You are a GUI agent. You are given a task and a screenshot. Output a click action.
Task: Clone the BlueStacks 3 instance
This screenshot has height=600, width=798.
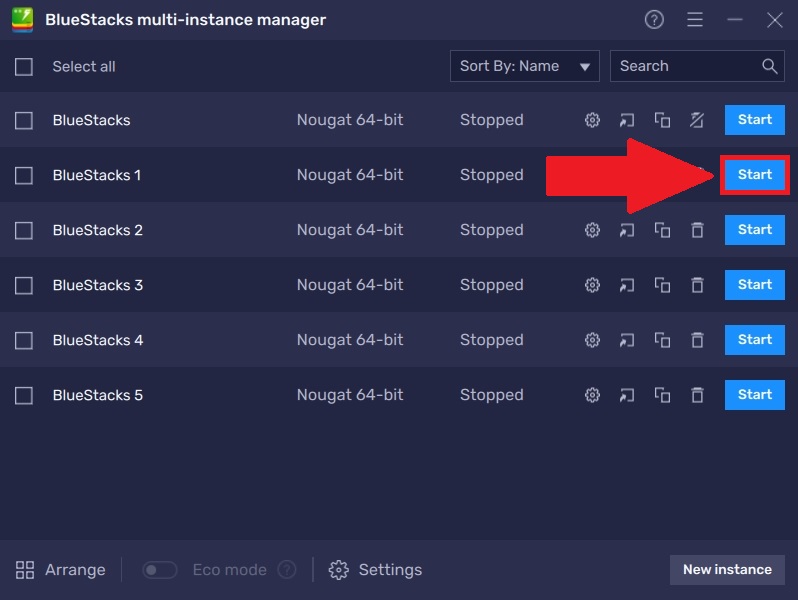pyautogui.click(x=662, y=285)
